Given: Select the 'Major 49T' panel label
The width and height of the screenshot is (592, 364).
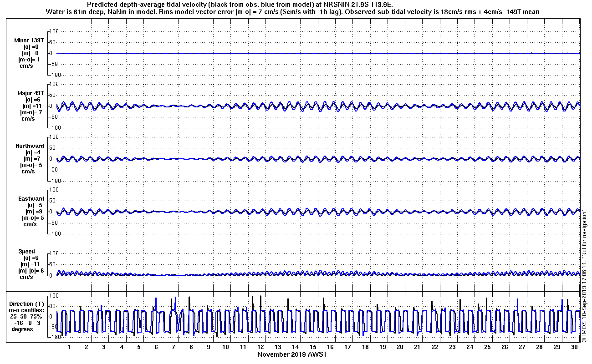Looking at the screenshot, I should pyautogui.click(x=31, y=93).
